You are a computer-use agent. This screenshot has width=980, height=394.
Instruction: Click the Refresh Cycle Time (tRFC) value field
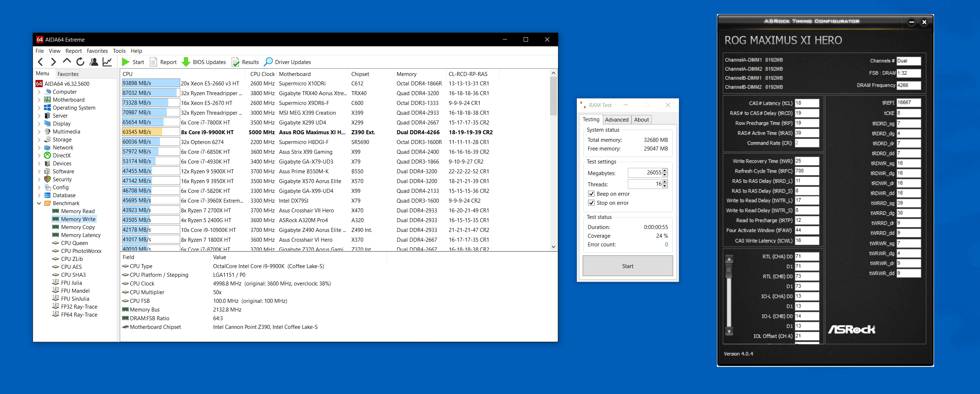tap(807, 171)
